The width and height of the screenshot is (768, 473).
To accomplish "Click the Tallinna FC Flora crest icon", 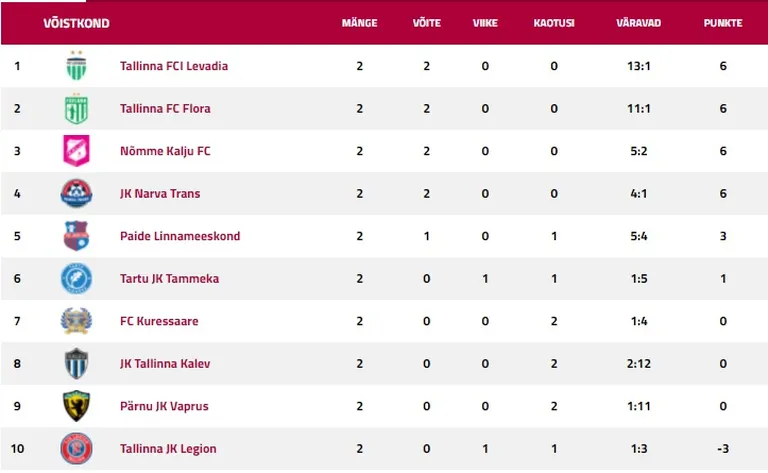I will (76, 108).
